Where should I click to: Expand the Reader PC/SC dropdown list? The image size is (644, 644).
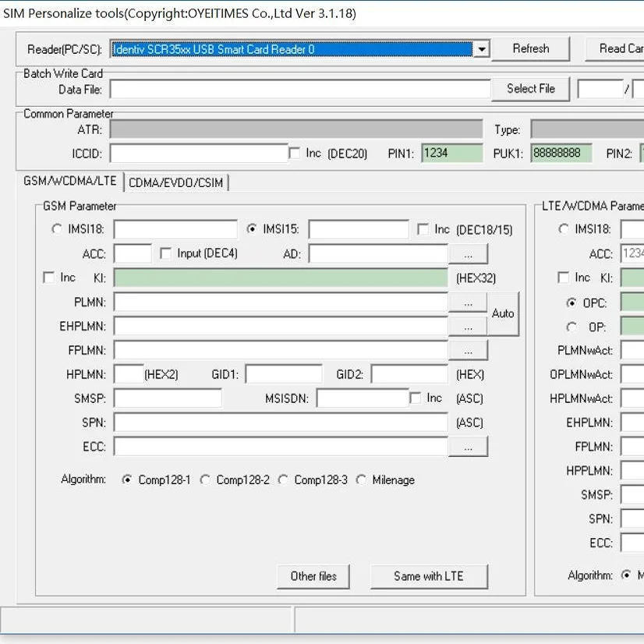tap(482, 49)
